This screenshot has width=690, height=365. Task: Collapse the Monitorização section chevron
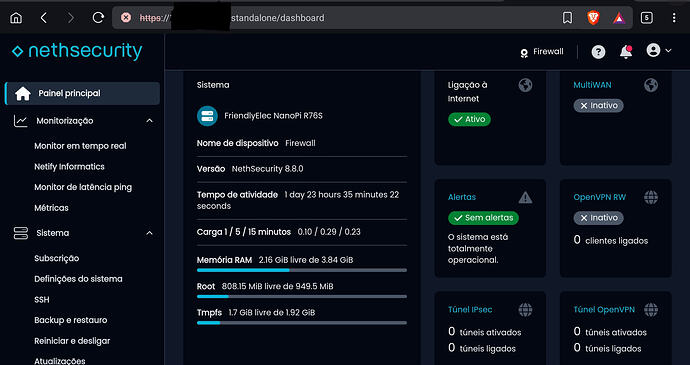(x=150, y=121)
